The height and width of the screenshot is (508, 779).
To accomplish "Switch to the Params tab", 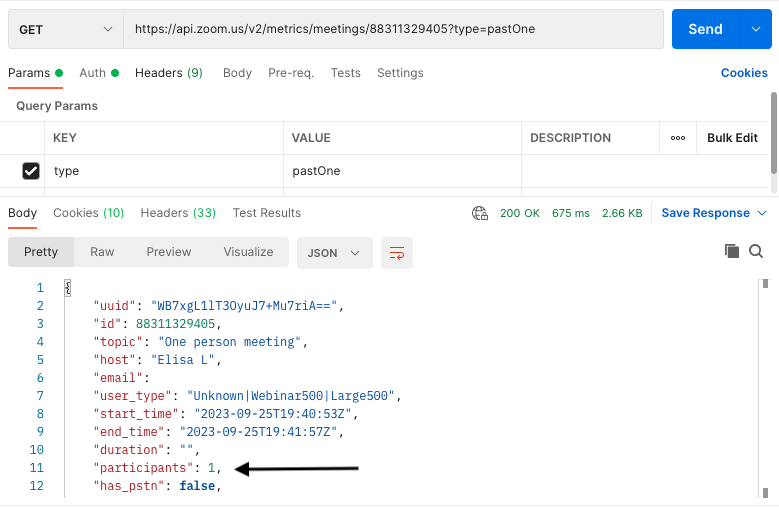I will [x=35, y=73].
